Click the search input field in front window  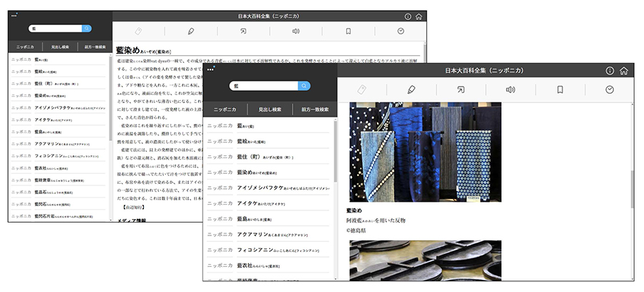tap(263, 86)
